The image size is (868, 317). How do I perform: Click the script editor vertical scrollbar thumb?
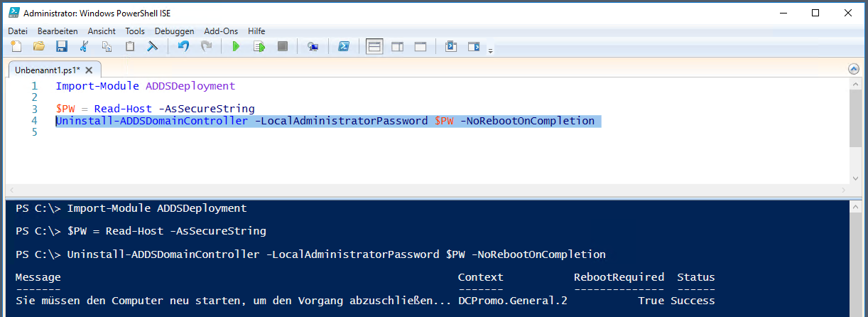(x=855, y=119)
